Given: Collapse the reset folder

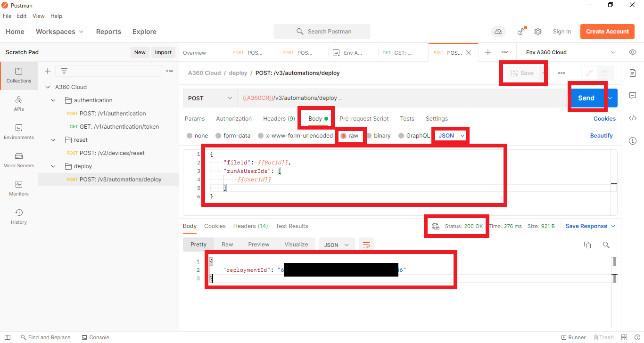Looking at the screenshot, I should tap(53, 140).
